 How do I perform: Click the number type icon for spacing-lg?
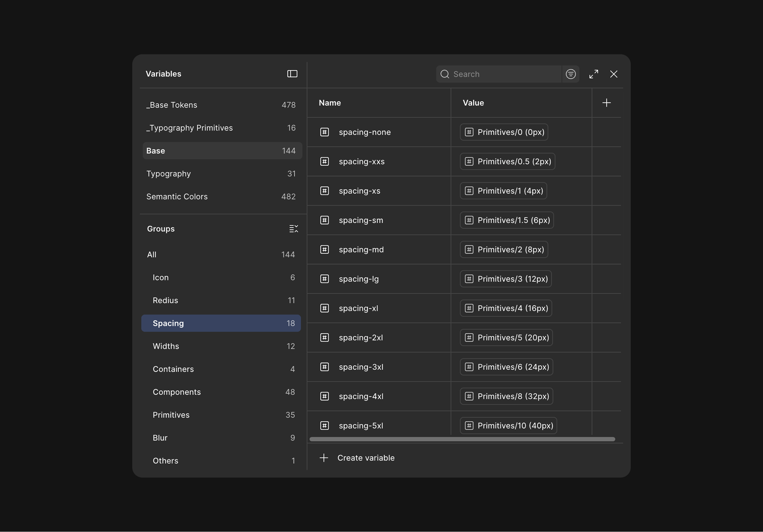(x=324, y=279)
